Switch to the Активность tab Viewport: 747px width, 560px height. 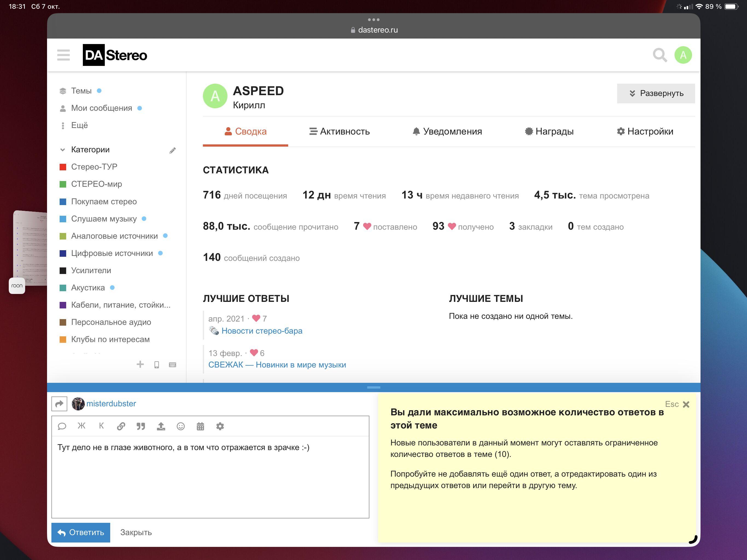pos(339,132)
